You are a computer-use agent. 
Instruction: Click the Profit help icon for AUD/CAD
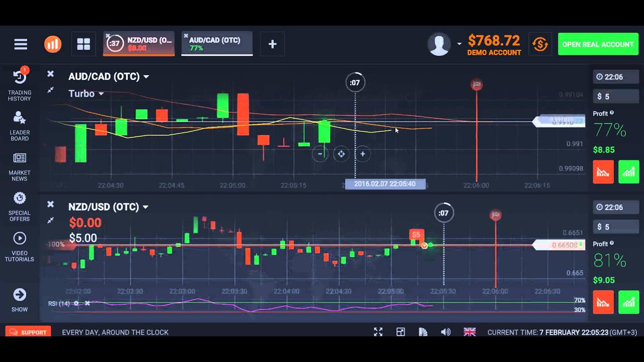[612, 114]
